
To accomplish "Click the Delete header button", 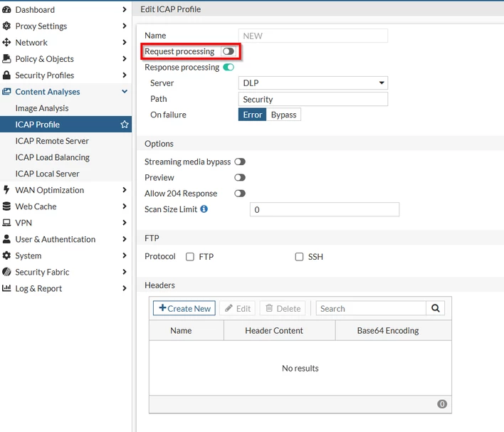I will coord(283,308).
